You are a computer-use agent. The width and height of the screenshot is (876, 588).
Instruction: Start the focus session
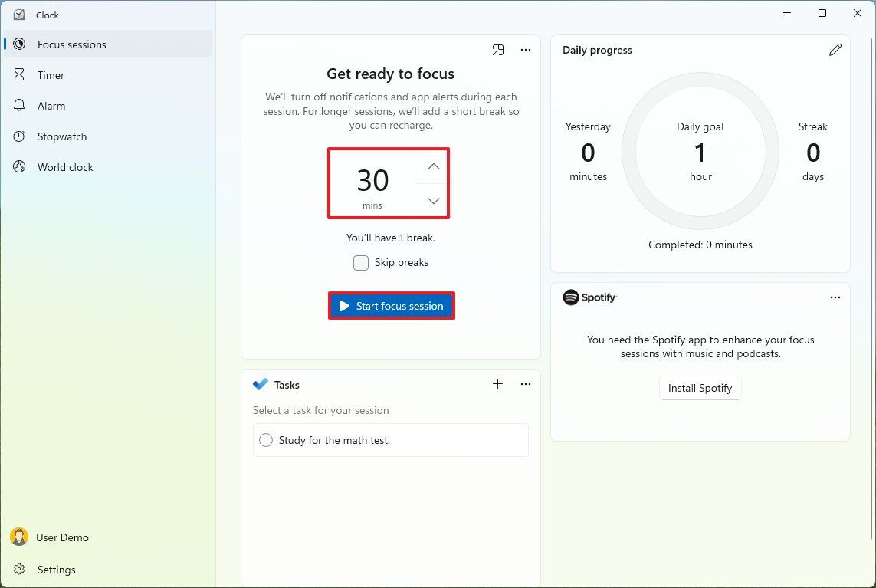point(392,306)
